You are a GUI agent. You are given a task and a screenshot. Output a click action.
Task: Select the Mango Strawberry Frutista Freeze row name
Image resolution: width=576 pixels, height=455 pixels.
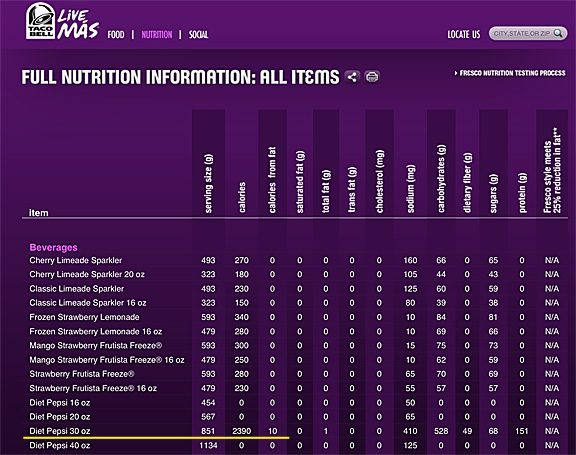point(96,346)
